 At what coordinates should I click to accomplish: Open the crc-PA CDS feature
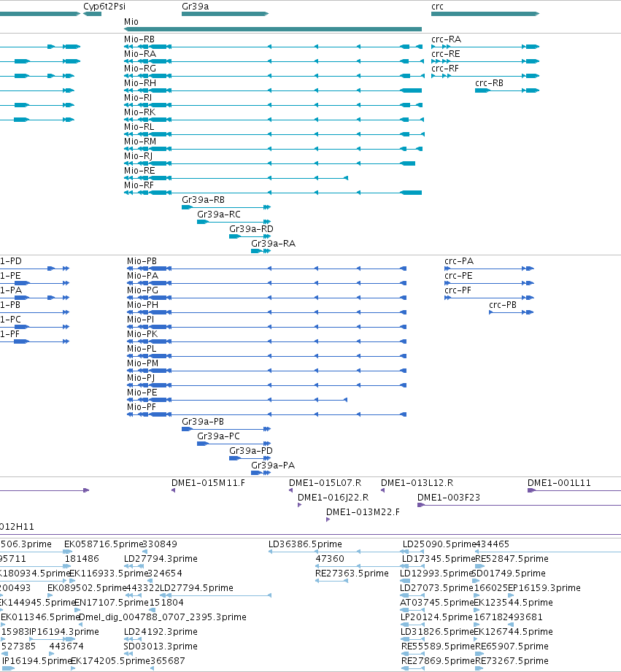click(x=489, y=269)
